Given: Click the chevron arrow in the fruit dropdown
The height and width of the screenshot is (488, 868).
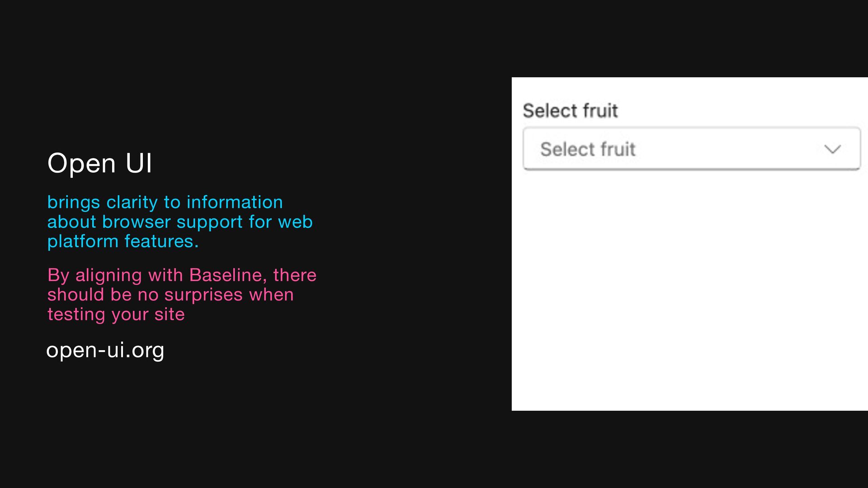Looking at the screenshot, I should (x=832, y=149).
